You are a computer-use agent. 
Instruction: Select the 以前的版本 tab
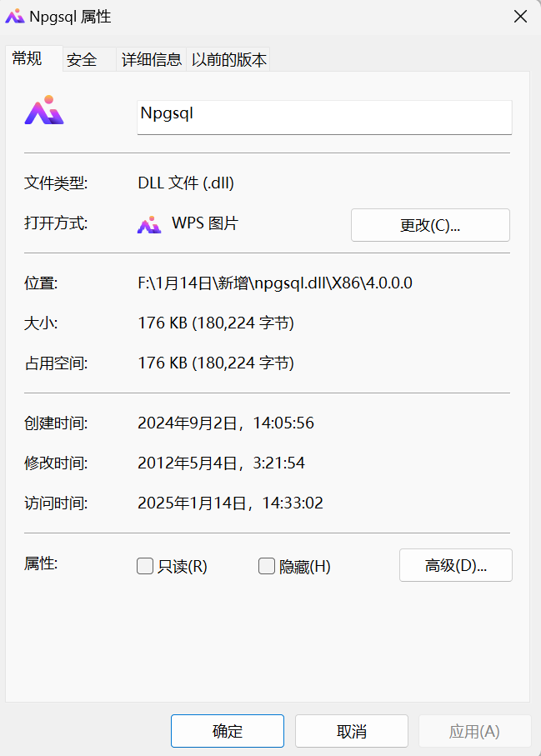point(229,60)
